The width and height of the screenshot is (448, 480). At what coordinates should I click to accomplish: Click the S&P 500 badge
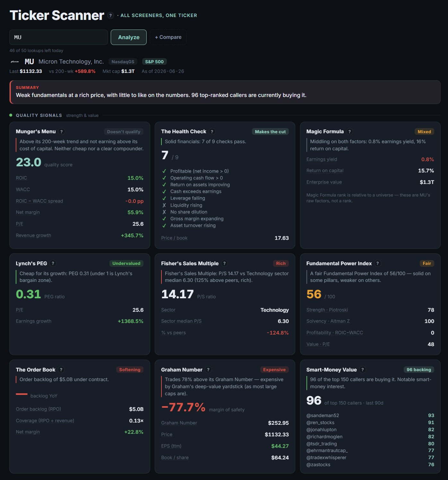coord(154,62)
